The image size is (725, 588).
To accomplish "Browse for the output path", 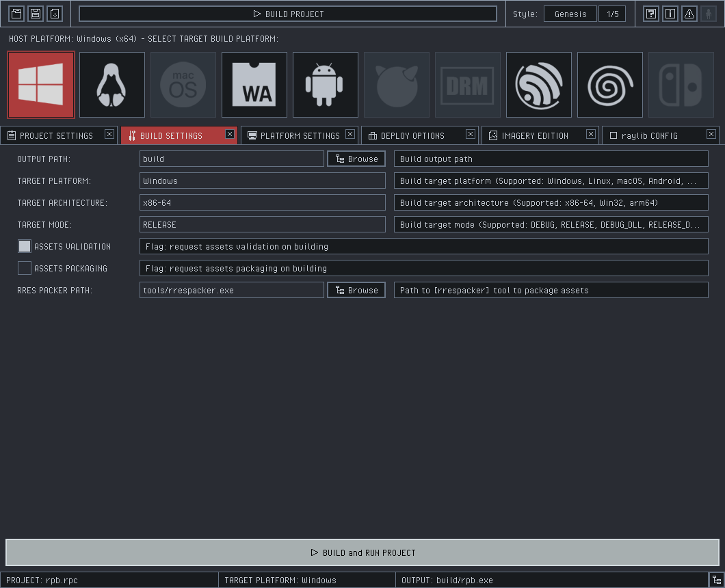I will (356, 159).
